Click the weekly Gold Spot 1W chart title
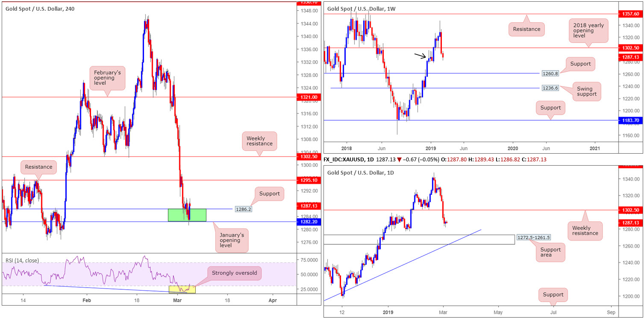This screenshot has width=644, height=318. pyautogui.click(x=362, y=8)
